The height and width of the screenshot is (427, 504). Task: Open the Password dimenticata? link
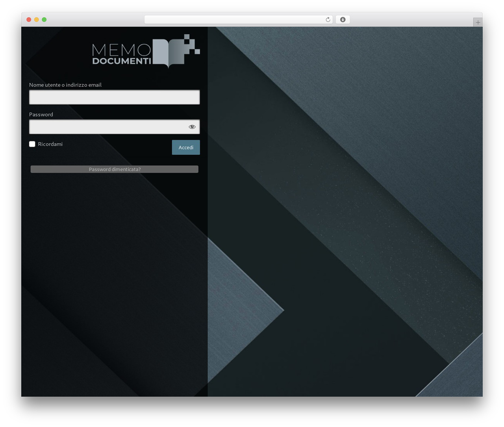pyautogui.click(x=115, y=169)
